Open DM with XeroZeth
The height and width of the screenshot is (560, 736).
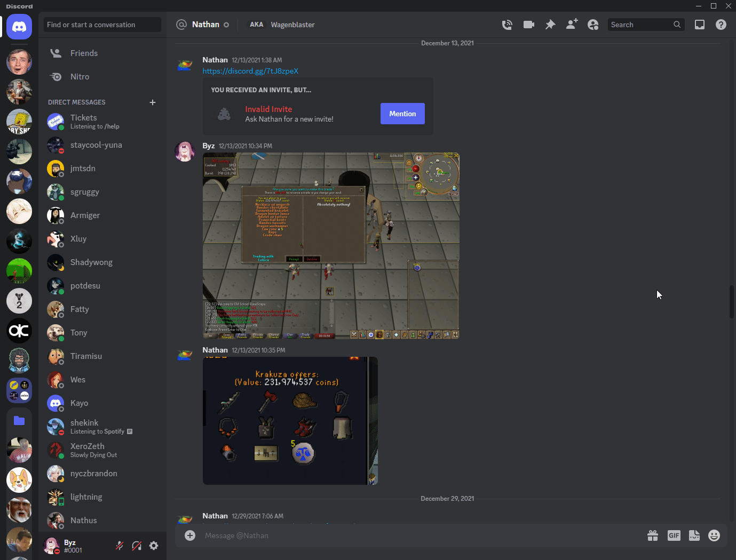(102, 450)
